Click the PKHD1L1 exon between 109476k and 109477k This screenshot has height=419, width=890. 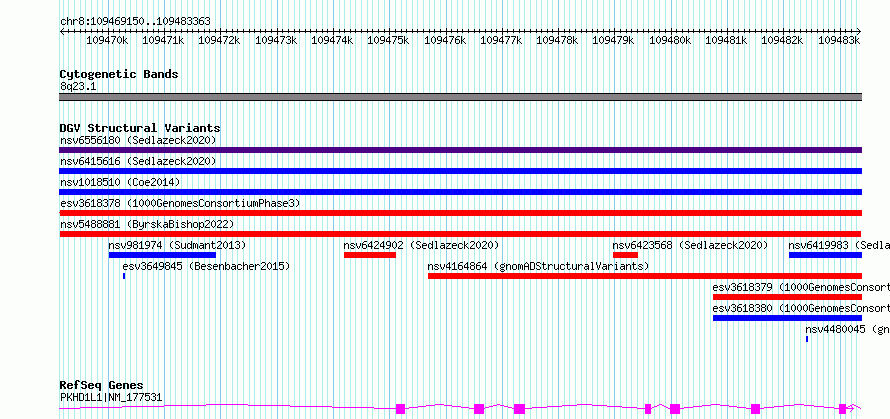click(x=478, y=409)
